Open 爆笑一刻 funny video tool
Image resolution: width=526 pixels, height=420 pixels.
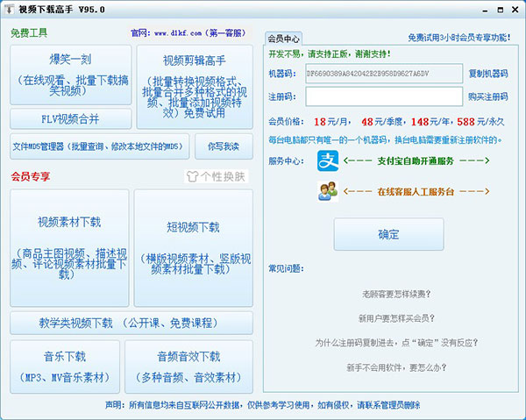coord(71,75)
